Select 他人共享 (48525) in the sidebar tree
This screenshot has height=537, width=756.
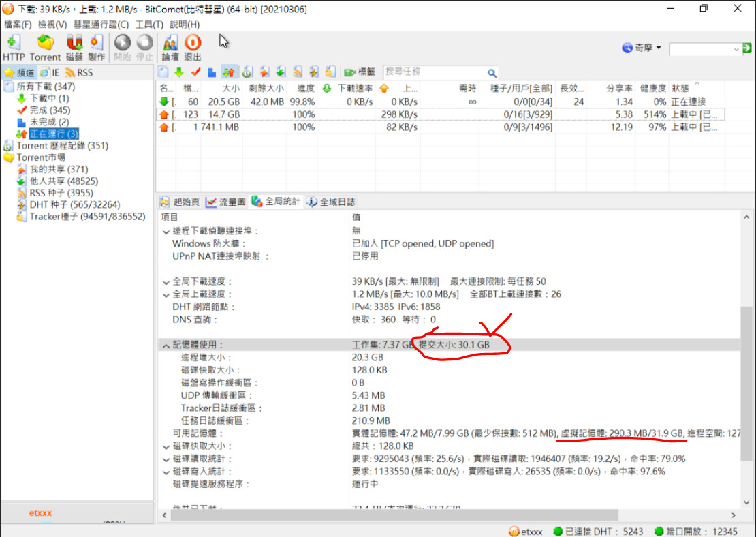click(64, 181)
